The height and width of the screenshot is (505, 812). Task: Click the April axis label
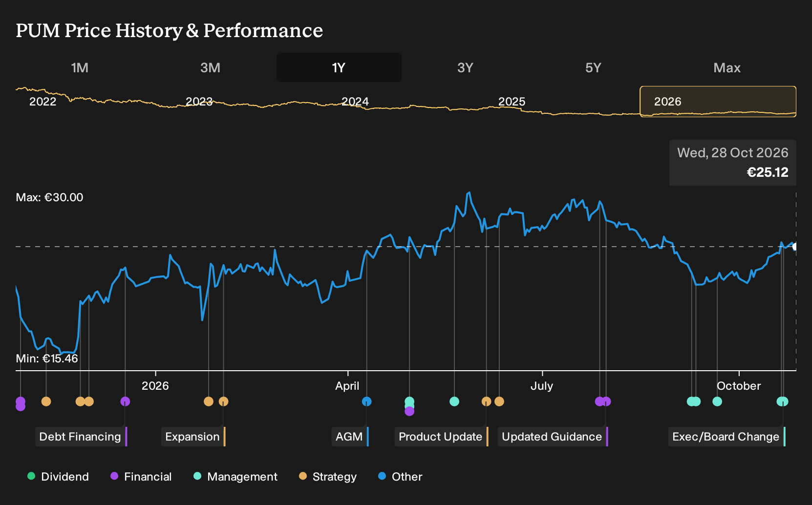(x=347, y=386)
